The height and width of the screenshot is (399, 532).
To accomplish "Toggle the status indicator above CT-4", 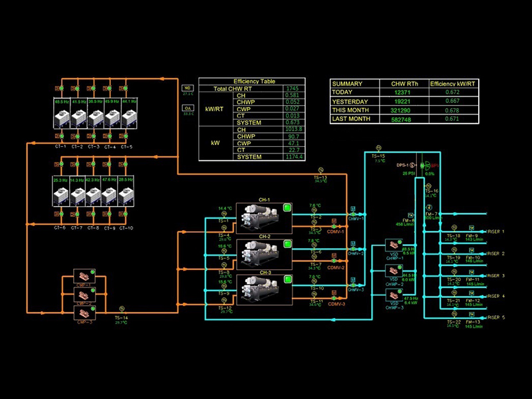I will point(109,88).
